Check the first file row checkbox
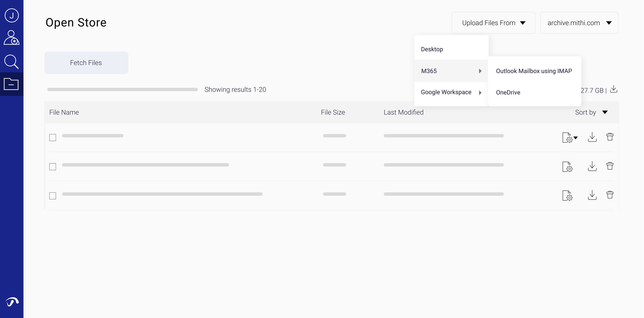The width and height of the screenshot is (644, 318). click(53, 137)
